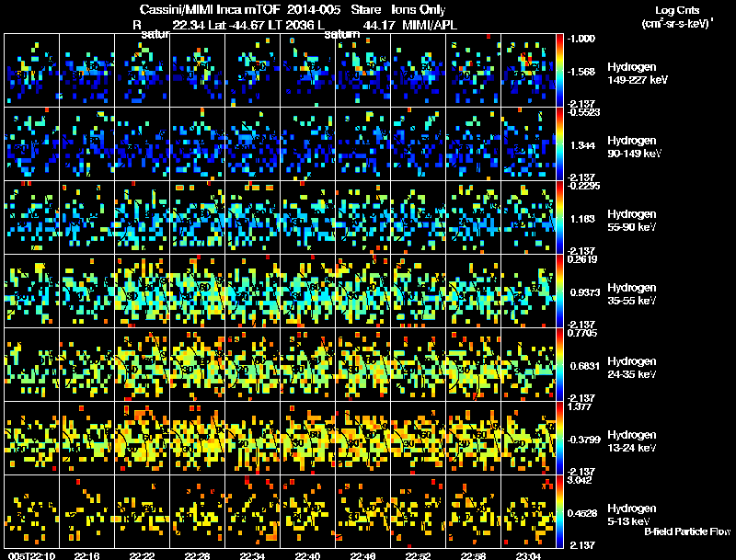The width and height of the screenshot is (736, 560).
Task: Click the '005T22:10' time axis label
Action: (x=32, y=556)
